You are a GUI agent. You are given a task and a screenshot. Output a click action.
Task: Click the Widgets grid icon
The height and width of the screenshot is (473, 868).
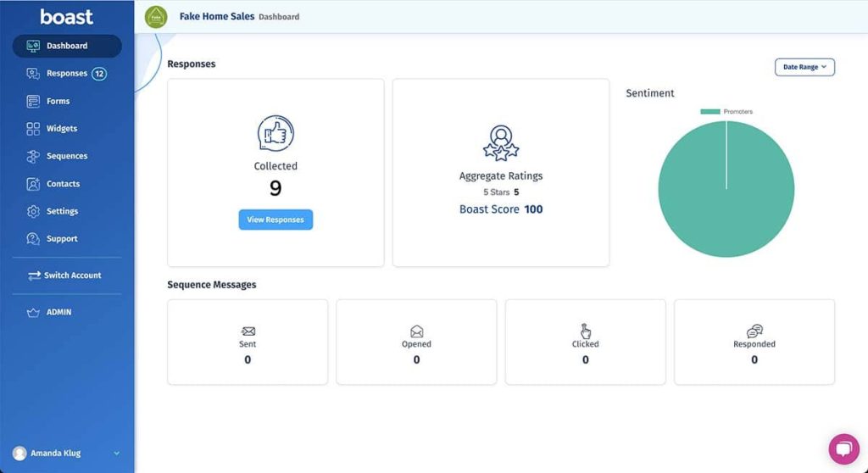click(x=33, y=129)
